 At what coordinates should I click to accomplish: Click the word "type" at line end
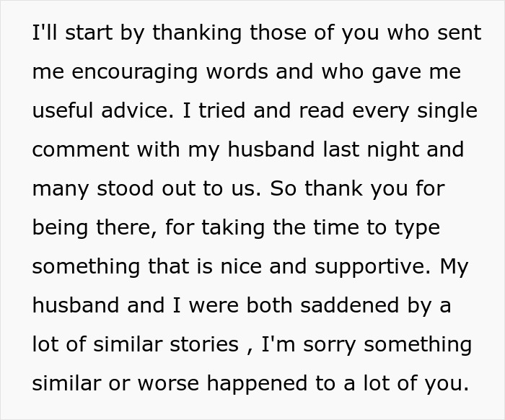[x=417, y=229]
